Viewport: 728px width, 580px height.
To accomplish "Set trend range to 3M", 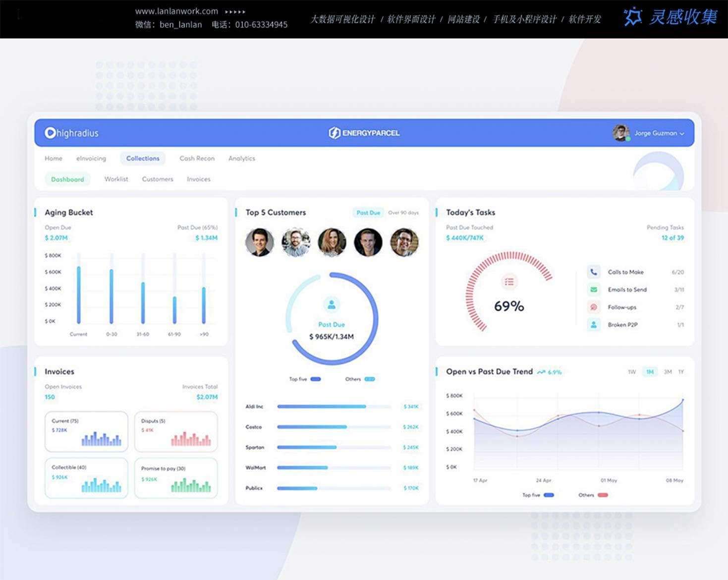I will tap(668, 372).
